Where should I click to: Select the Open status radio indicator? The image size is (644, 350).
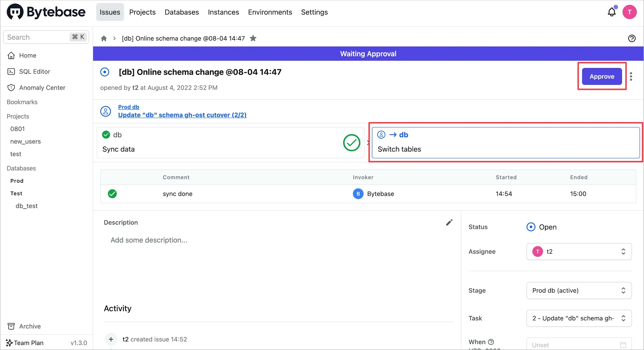click(531, 227)
